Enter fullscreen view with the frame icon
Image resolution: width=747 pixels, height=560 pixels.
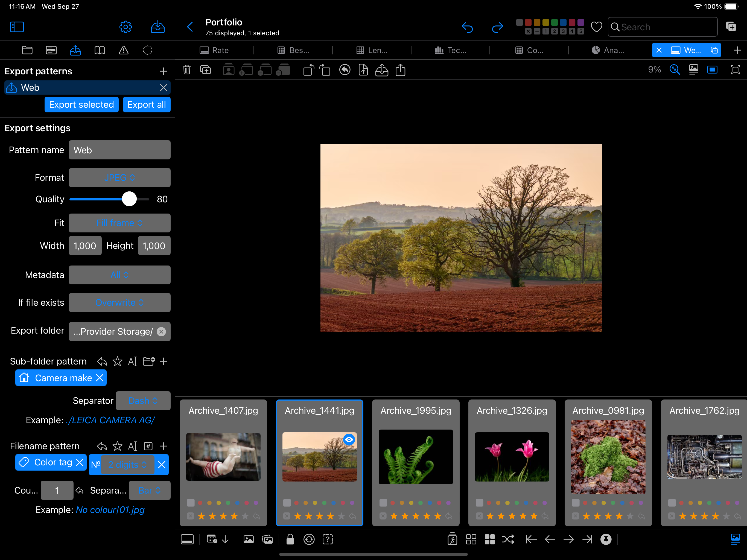pos(735,69)
